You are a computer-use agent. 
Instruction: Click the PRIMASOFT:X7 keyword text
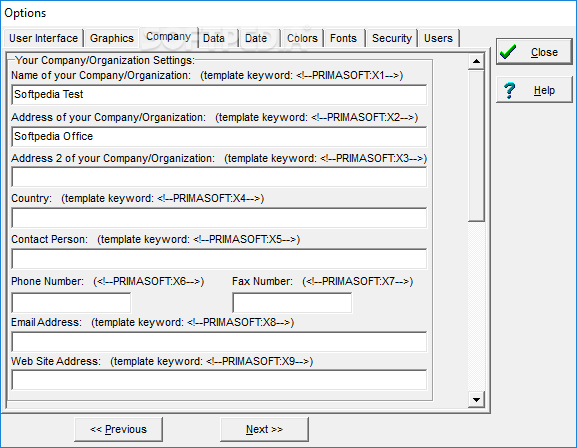(358, 281)
